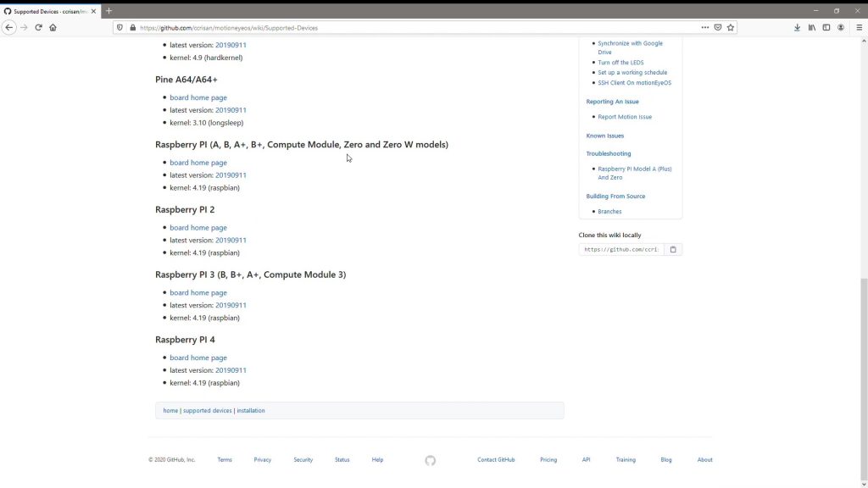Open the Firefox downloads arrow icon
The height and width of the screenshot is (488, 868).
[x=797, y=27]
